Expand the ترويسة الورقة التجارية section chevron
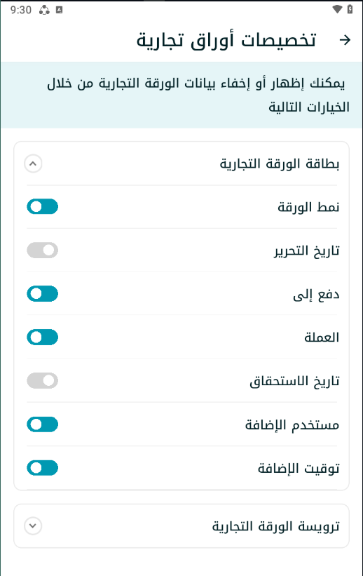This screenshot has width=363, height=576. pos(33,526)
